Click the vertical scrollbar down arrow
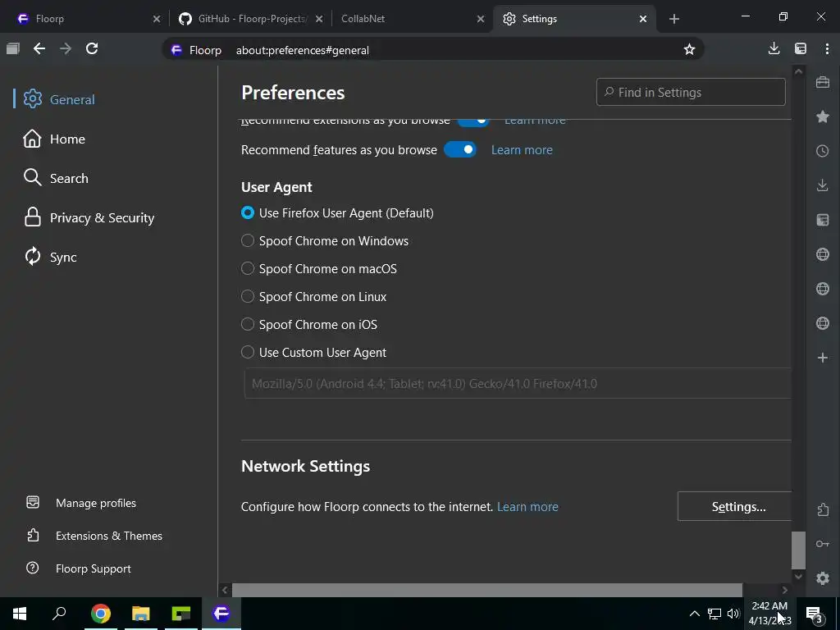The width and height of the screenshot is (840, 630). [x=799, y=577]
